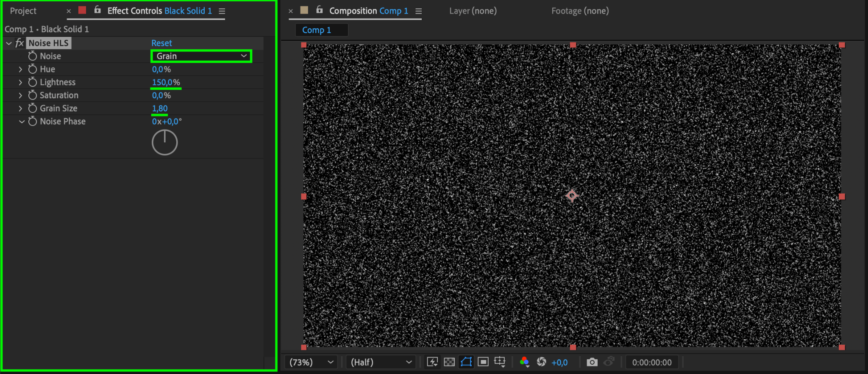This screenshot has width=868, height=374.
Task: Expand the Lightness property
Action: (x=20, y=83)
